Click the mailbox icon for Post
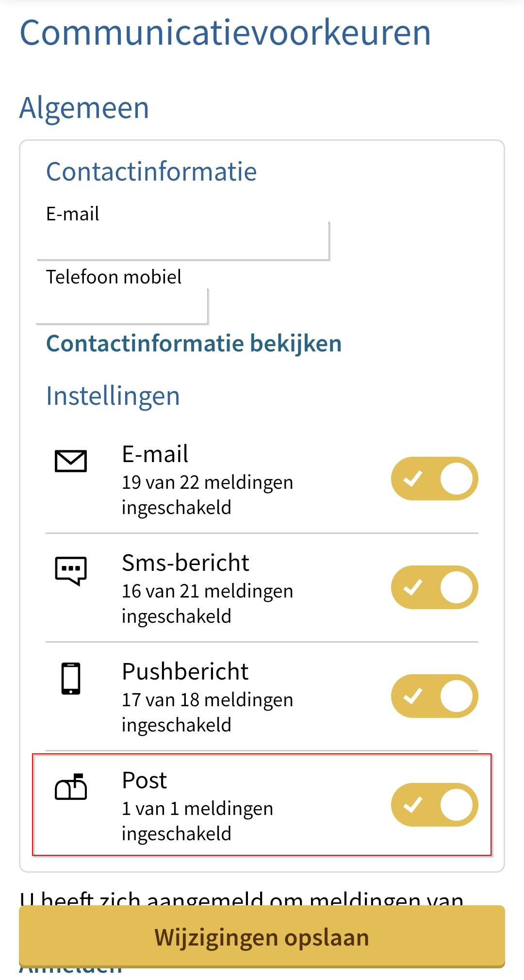 (x=71, y=787)
